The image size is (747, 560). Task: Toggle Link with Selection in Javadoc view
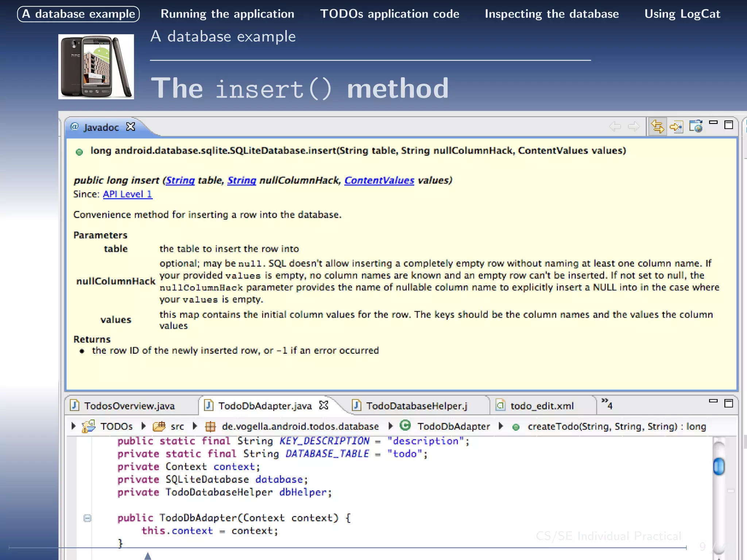[657, 127]
